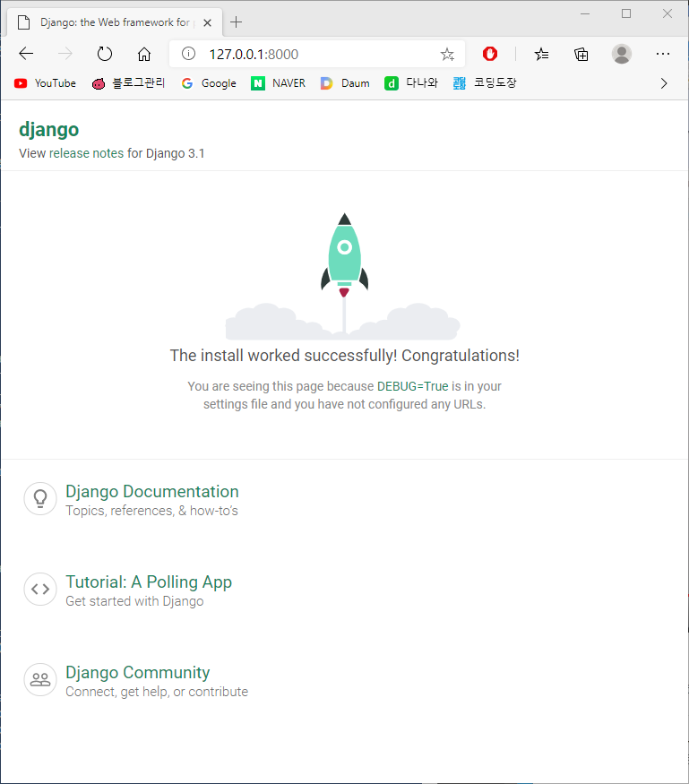This screenshot has width=689, height=784.
Task: Minimize the browser window
Action: pos(585,13)
